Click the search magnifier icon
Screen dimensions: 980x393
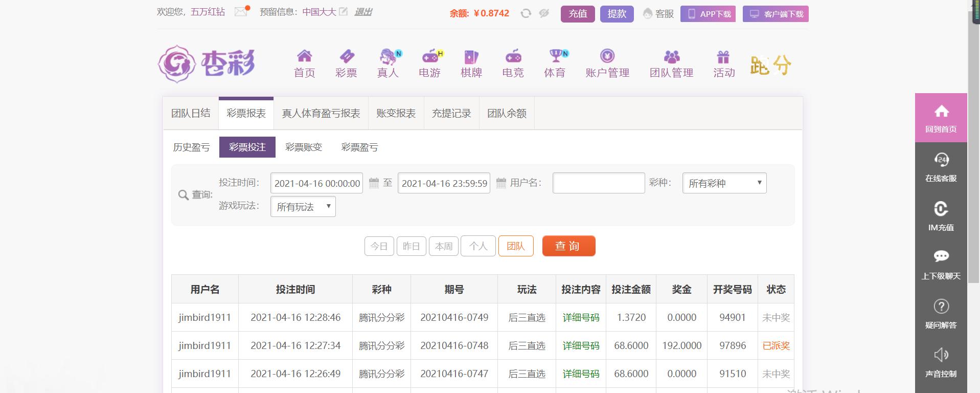coord(184,195)
